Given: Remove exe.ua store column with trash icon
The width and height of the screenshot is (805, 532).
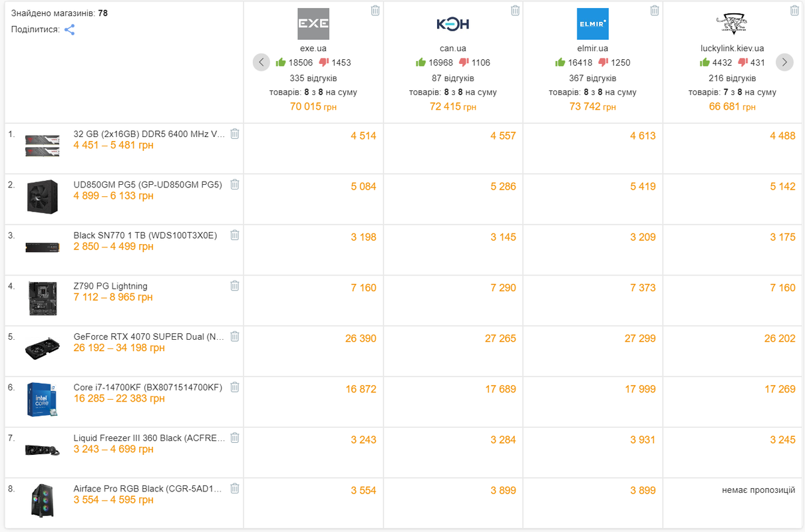Looking at the screenshot, I should 375,11.
